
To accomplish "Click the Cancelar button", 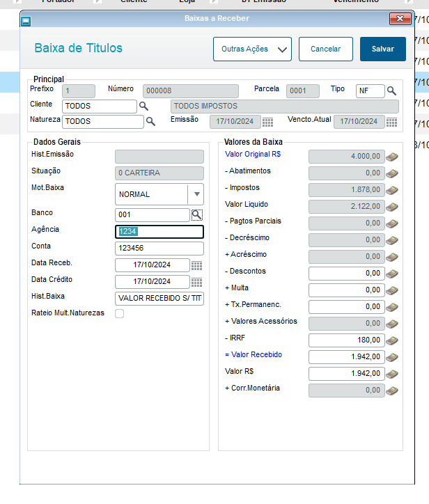I will click(x=325, y=49).
